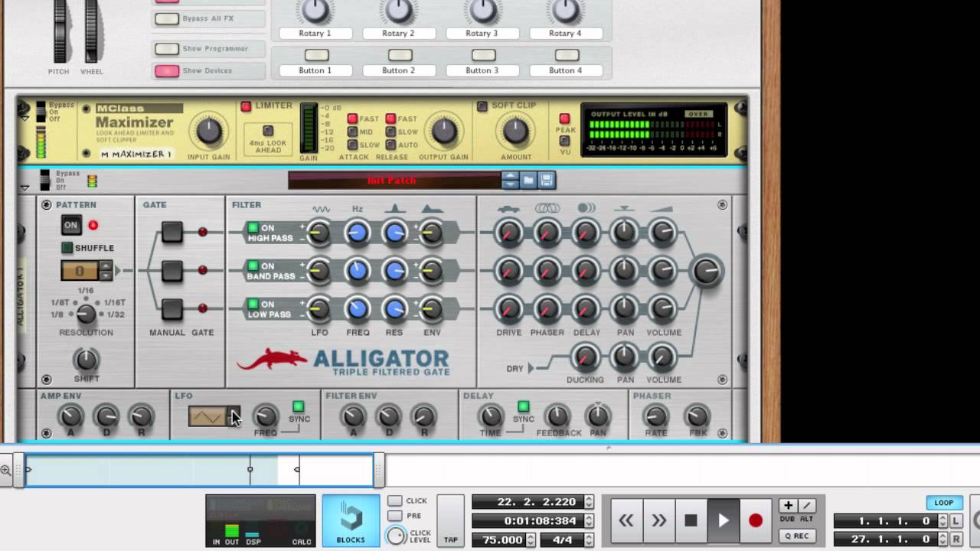
Task: Toggle the LFO Sync button
Action: [x=298, y=406]
